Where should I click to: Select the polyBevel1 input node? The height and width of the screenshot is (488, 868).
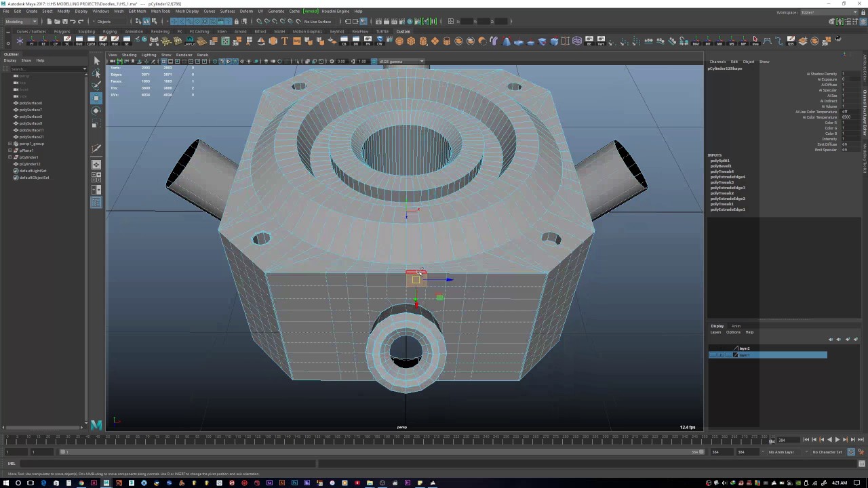point(720,166)
